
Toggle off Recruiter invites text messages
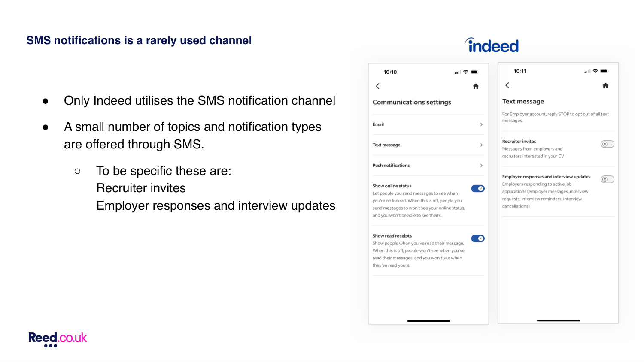[607, 144]
